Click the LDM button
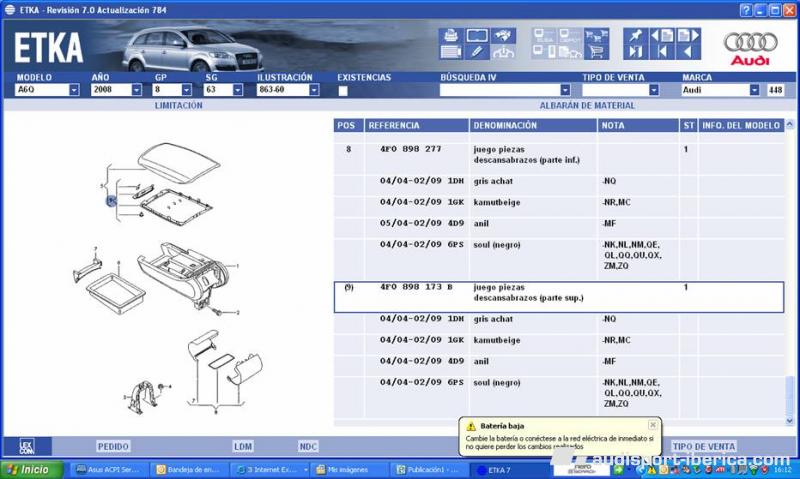This screenshot has width=800, height=479. tap(243, 446)
